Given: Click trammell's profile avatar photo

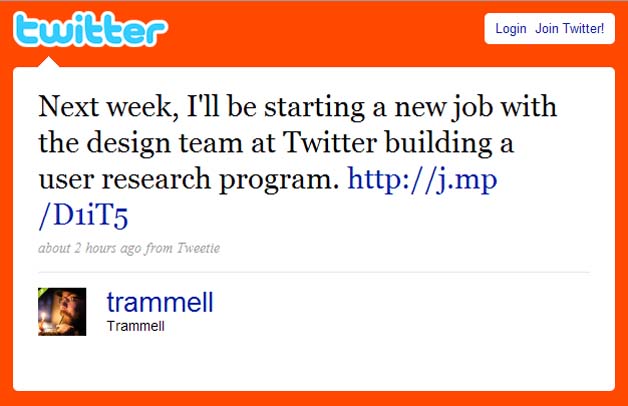Looking at the screenshot, I should (x=62, y=312).
